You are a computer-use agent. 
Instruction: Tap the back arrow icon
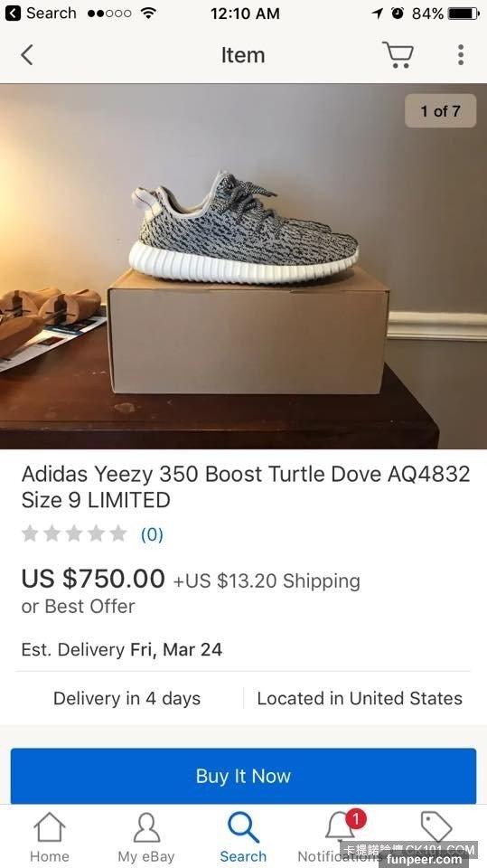pos(26,55)
